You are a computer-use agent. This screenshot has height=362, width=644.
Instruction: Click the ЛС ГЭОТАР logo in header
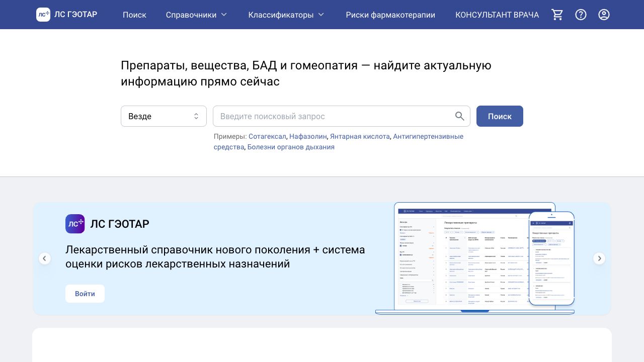click(67, 15)
